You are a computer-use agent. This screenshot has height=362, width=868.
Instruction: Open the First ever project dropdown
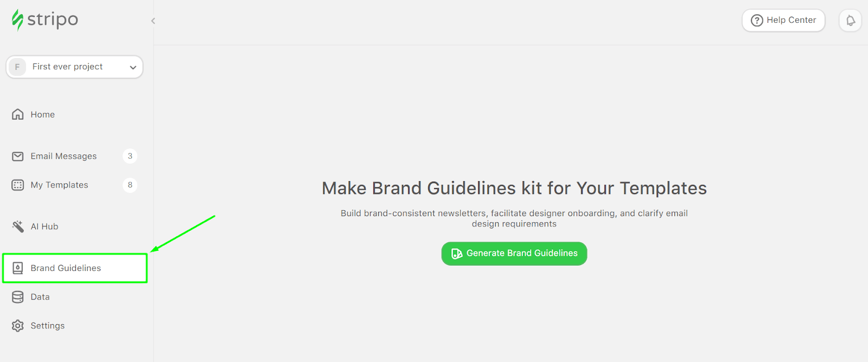tap(74, 67)
